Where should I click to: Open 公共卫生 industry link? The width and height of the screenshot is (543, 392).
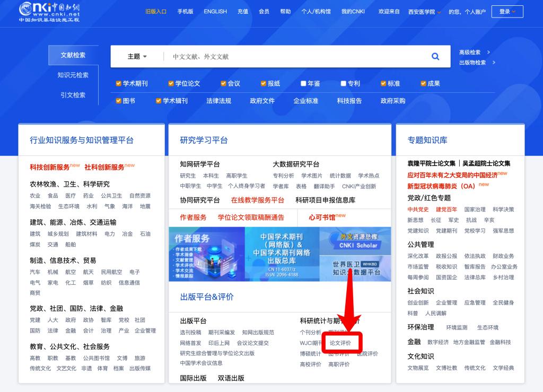111,196
